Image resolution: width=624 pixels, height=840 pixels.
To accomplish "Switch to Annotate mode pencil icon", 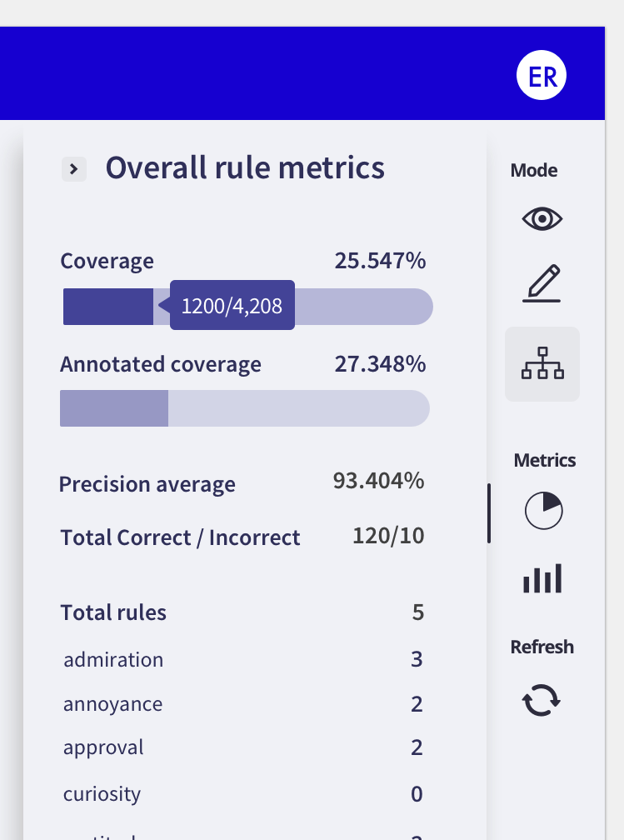I will tap(542, 282).
